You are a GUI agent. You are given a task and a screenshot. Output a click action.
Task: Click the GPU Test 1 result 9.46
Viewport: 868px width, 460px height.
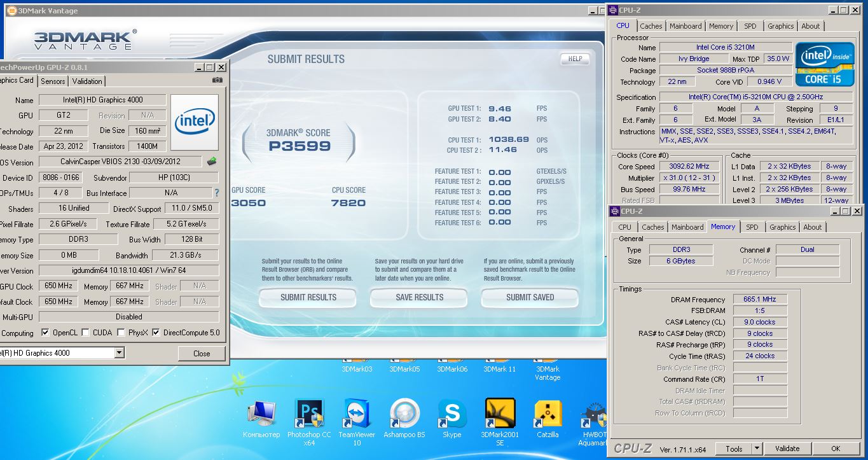(500, 109)
